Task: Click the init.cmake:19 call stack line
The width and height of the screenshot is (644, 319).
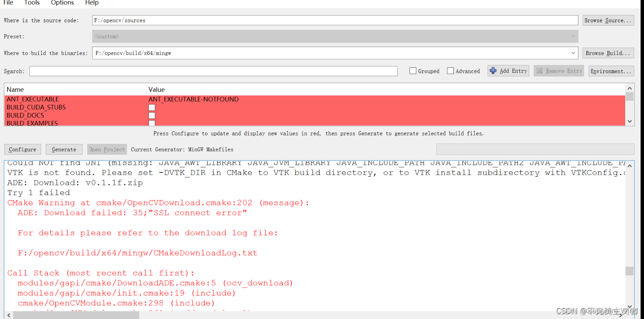Action: pos(127,293)
